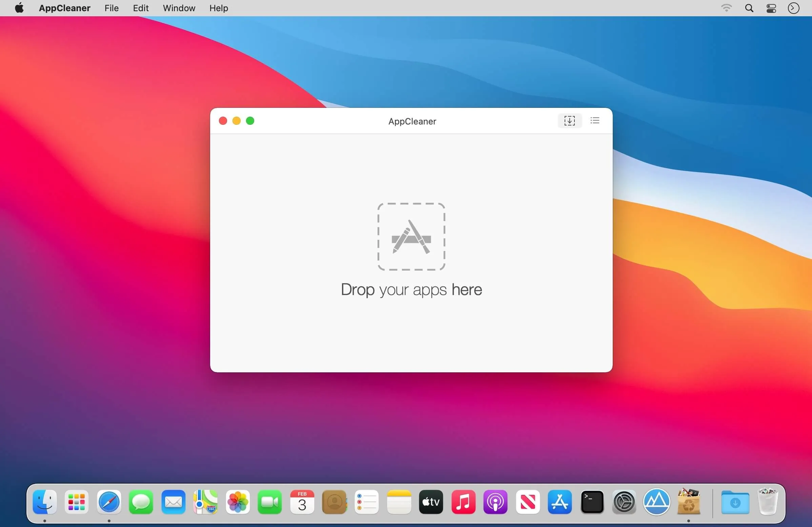The image size is (812, 527).
Task: Switch AppCleaner to drop zone view
Action: pos(569,120)
